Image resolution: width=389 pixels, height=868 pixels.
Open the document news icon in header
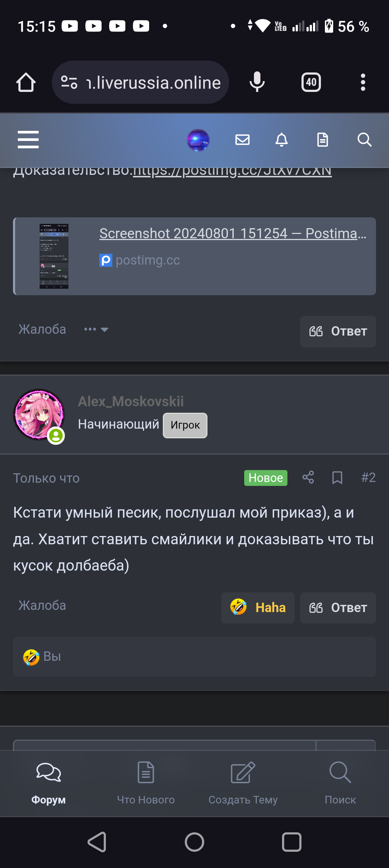pyautogui.click(x=322, y=139)
